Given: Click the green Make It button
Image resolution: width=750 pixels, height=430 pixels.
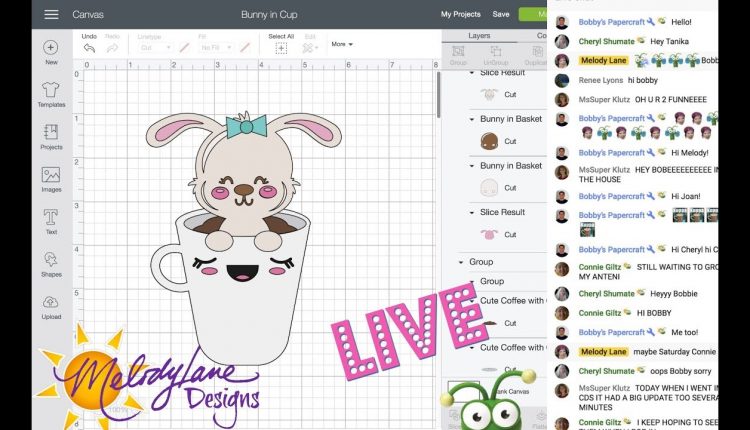Looking at the screenshot, I should click(533, 14).
